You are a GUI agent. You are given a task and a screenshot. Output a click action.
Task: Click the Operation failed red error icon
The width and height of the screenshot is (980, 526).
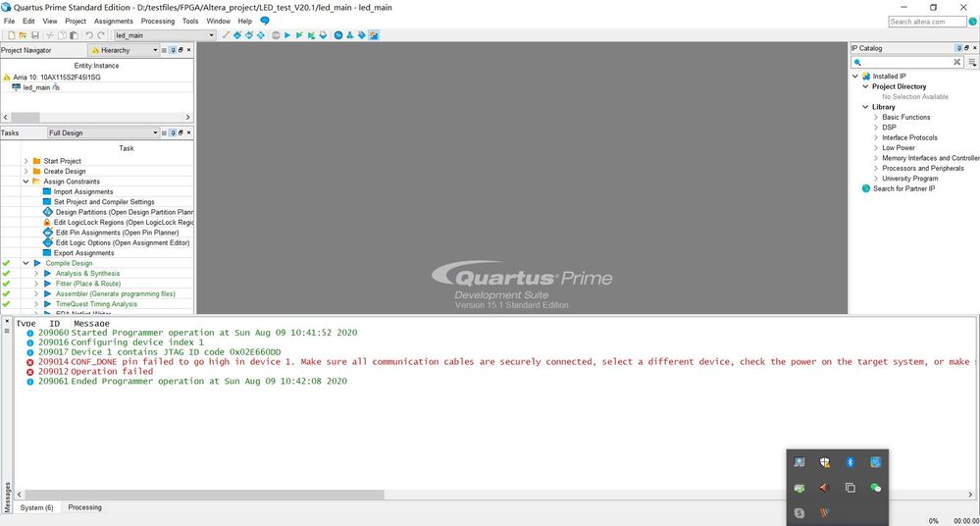(30, 372)
